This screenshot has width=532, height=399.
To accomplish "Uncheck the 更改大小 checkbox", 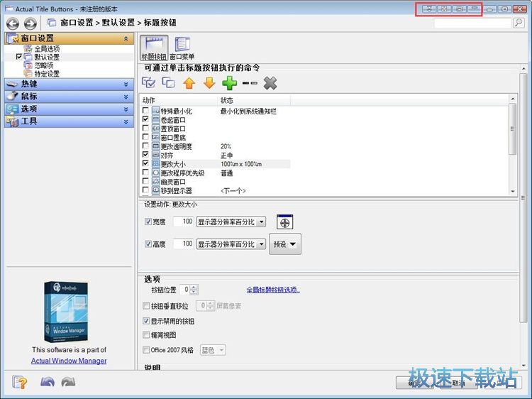I will tap(145, 163).
